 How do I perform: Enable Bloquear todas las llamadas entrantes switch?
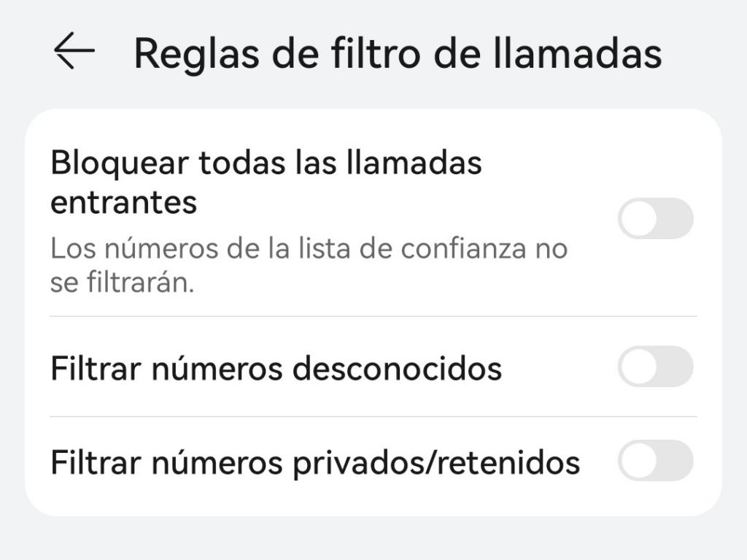(655, 218)
